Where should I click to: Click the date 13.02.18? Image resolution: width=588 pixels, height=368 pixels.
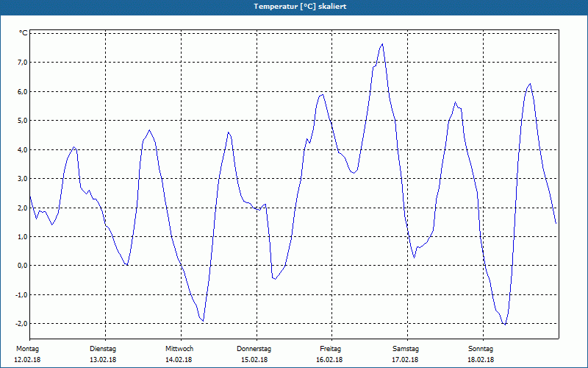coord(103,360)
